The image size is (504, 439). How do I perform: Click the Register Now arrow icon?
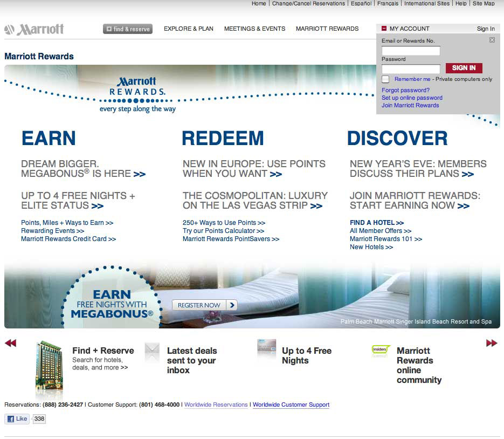(x=232, y=305)
